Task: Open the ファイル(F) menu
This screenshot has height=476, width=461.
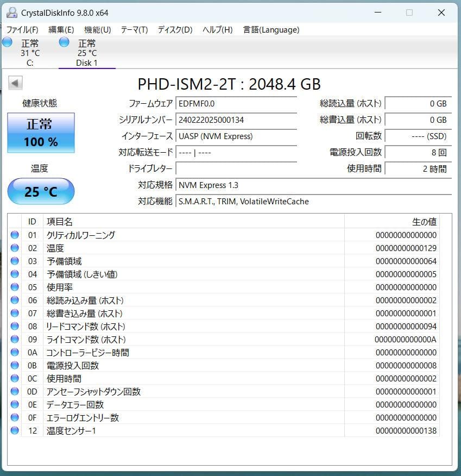Action: tap(22, 30)
